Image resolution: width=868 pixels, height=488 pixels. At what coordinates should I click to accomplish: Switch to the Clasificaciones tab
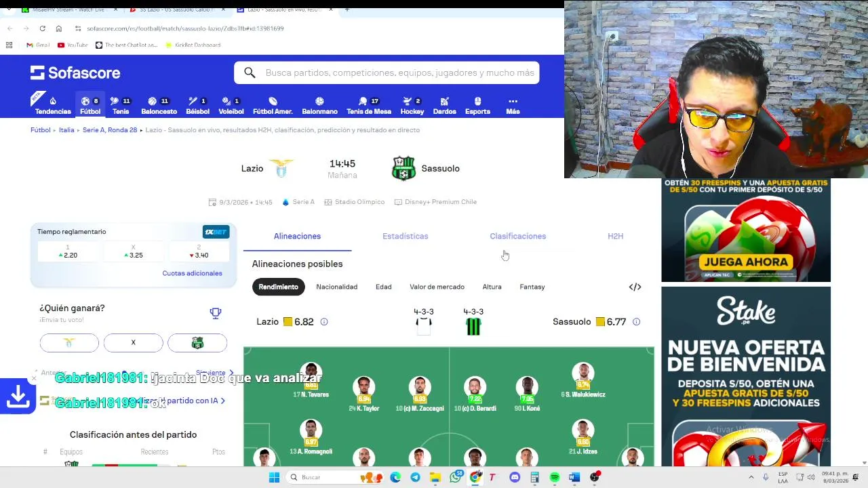517,236
